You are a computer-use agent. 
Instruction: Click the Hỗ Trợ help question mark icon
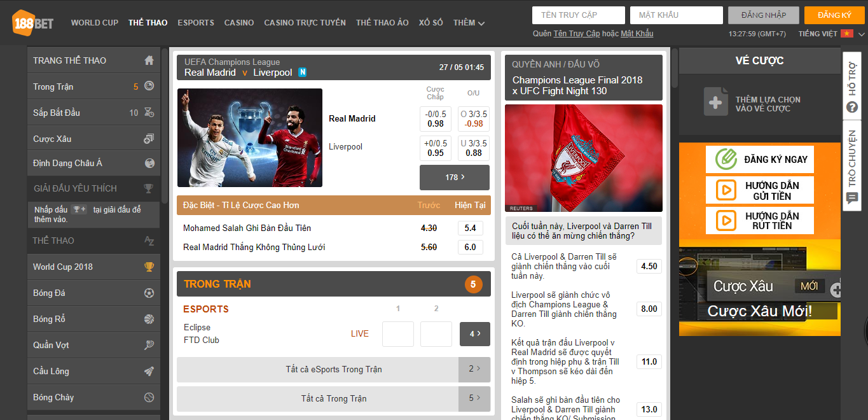tap(852, 107)
